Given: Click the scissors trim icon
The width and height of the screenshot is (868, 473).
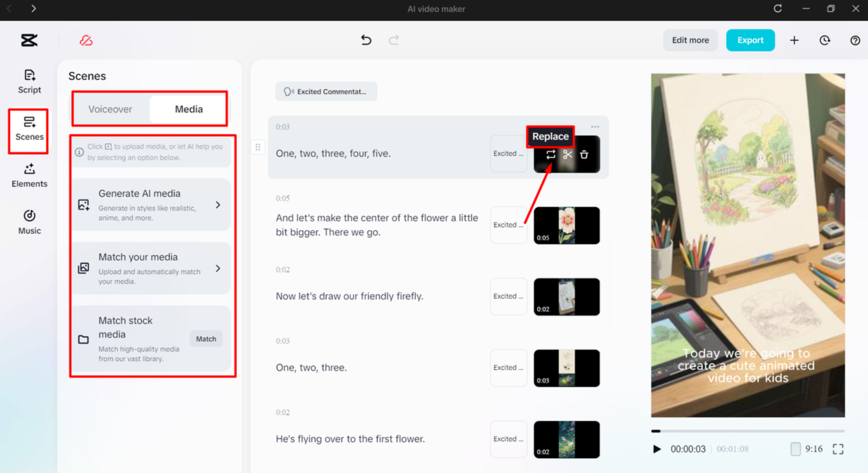Looking at the screenshot, I should point(567,155).
